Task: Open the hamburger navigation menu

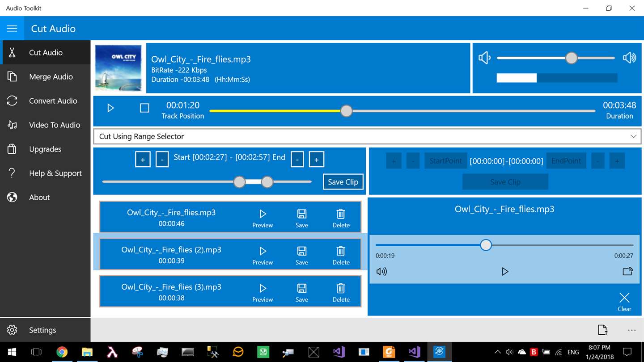Action: tap(12, 29)
